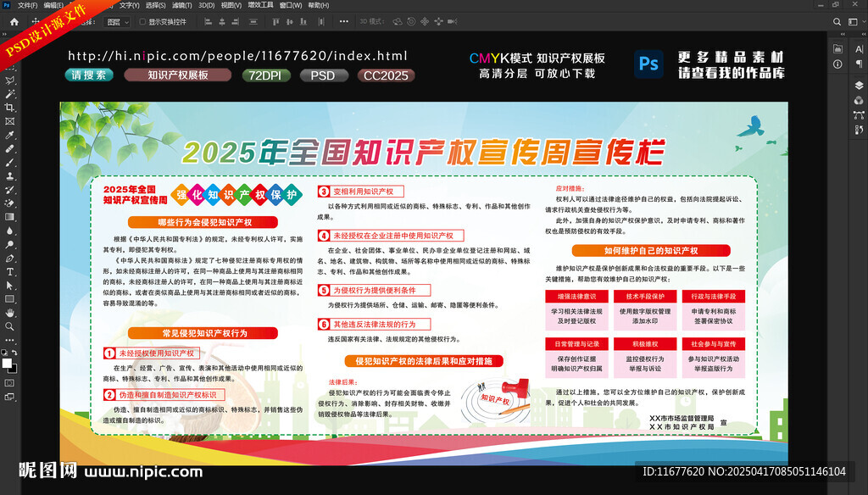Select the Hand tool
Image resolution: width=868 pixels, height=495 pixels.
tap(10, 313)
